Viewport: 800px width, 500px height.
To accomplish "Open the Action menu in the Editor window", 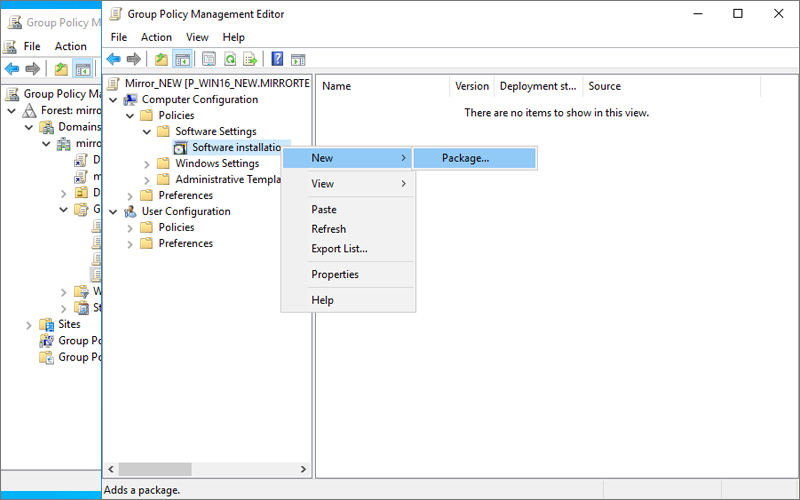I will (156, 37).
